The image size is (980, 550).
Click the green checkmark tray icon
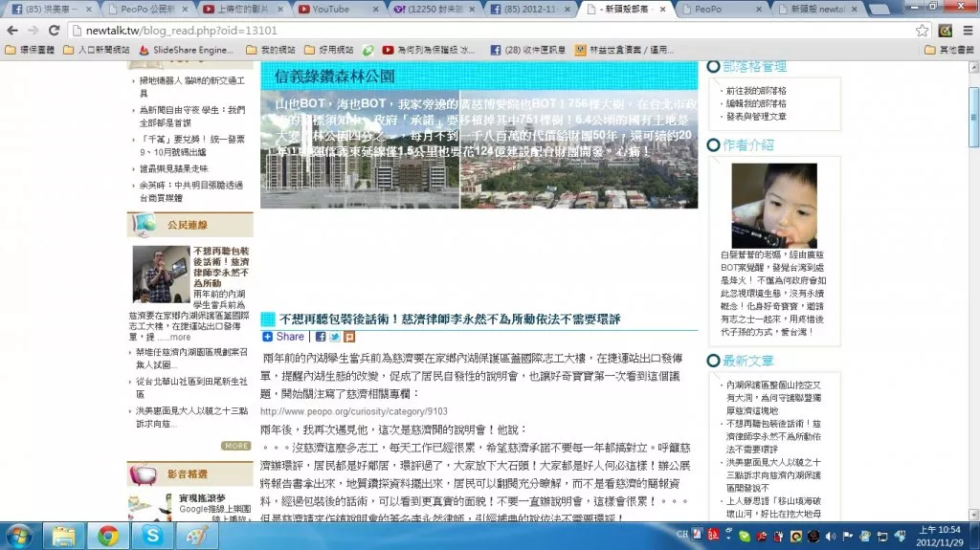tap(745, 537)
